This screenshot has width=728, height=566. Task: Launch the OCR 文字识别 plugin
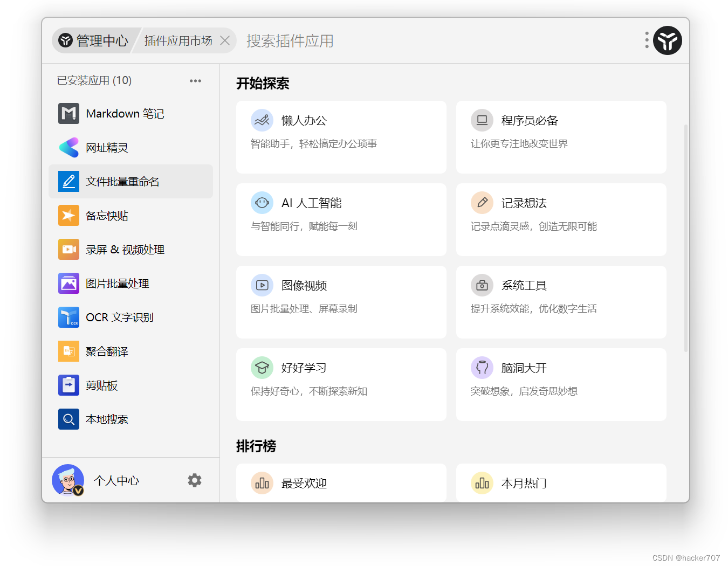click(x=120, y=317)
